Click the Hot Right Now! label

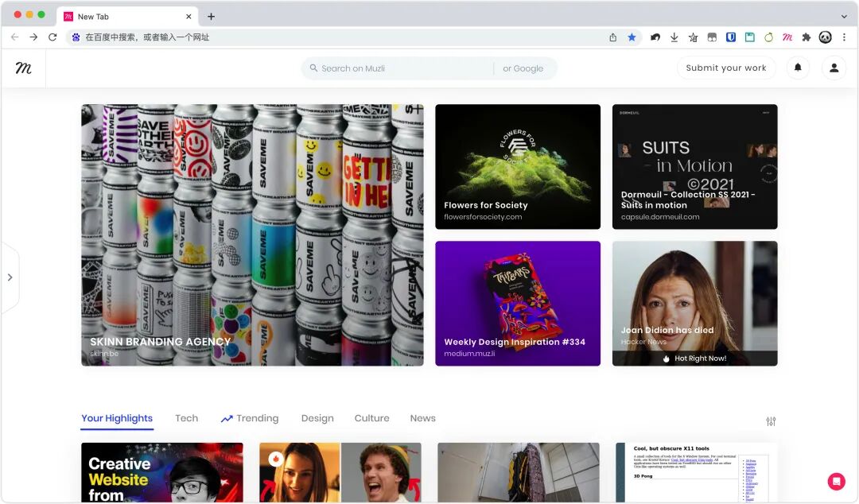pyautogui.click(x=694, y=359)
